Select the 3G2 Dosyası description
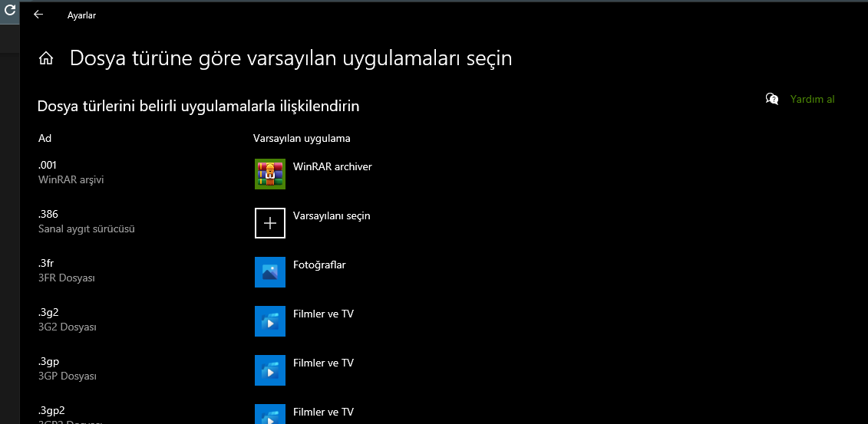This screenshot has height=424, width=868. [x=68, y=327]
